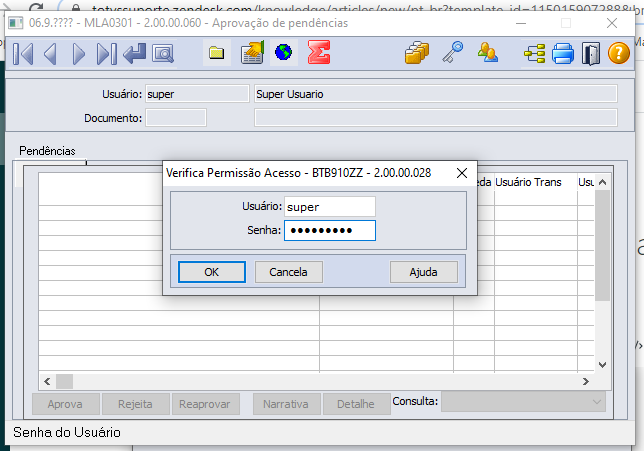The height and width of the screenshot is (451, 644).
Task: Click the Rejeita button
Action: 135,404
